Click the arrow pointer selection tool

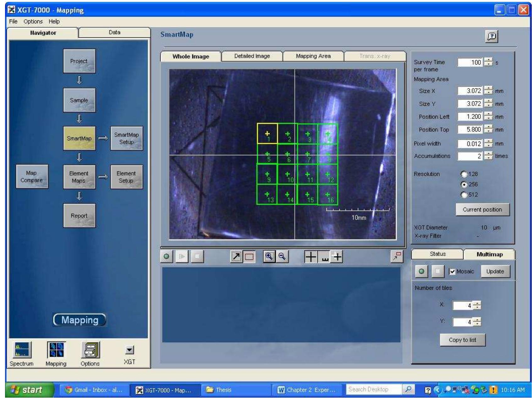(236, 257)
